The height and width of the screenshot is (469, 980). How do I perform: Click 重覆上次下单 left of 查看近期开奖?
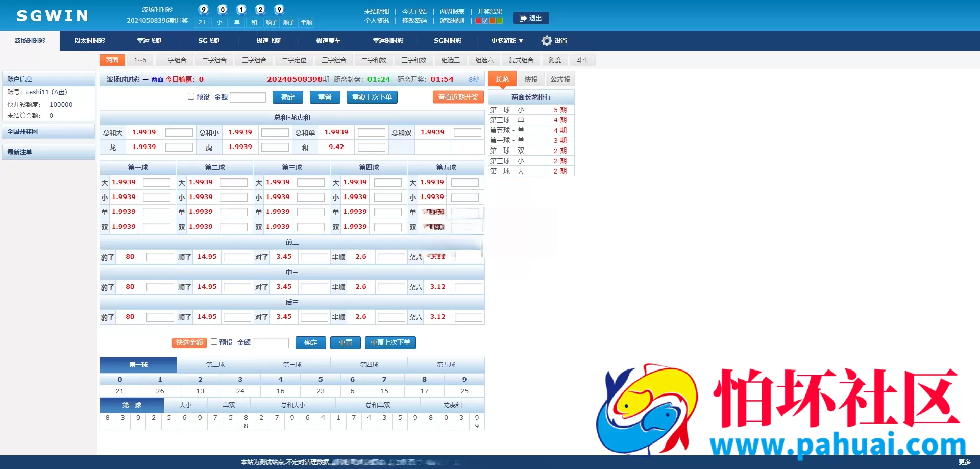pos(372,97)
